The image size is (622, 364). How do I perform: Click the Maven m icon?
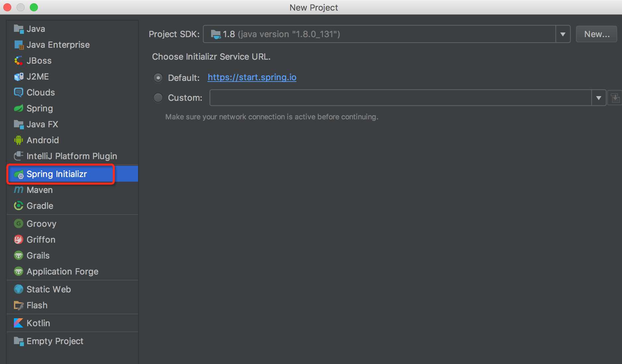coord(19,190)
